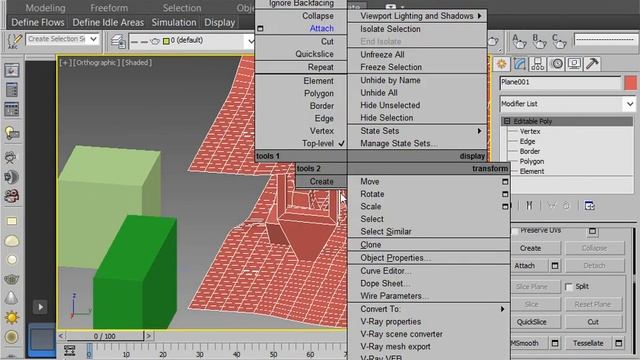Click the time slider 0 / 100 handle
640x360 pixels.
tap(104, 336)
